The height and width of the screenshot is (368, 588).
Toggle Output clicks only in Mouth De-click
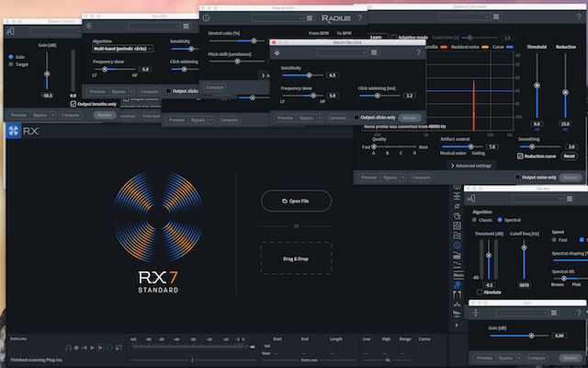(x=356, y=118)
